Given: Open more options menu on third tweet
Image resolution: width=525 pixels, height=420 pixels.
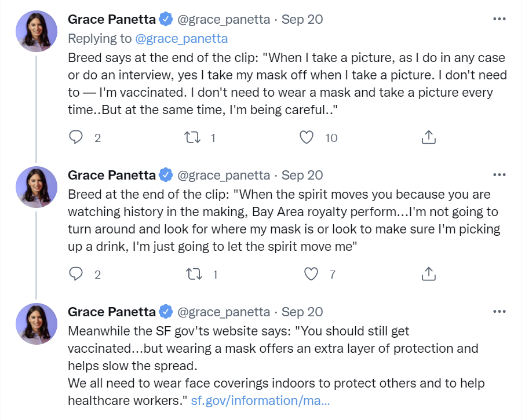Looking at the screenshot, I should 500,312.
